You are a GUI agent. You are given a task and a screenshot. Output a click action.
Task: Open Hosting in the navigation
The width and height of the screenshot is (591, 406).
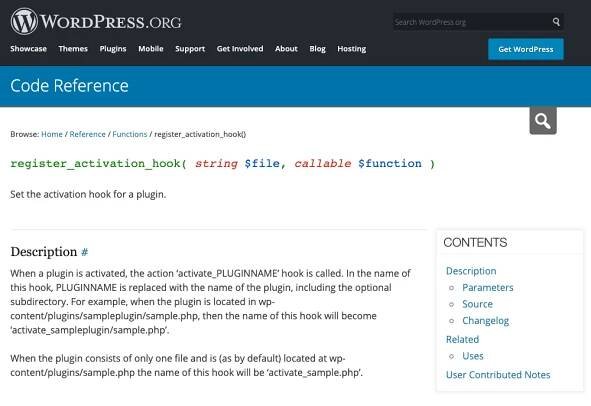[x=352, y=49]
